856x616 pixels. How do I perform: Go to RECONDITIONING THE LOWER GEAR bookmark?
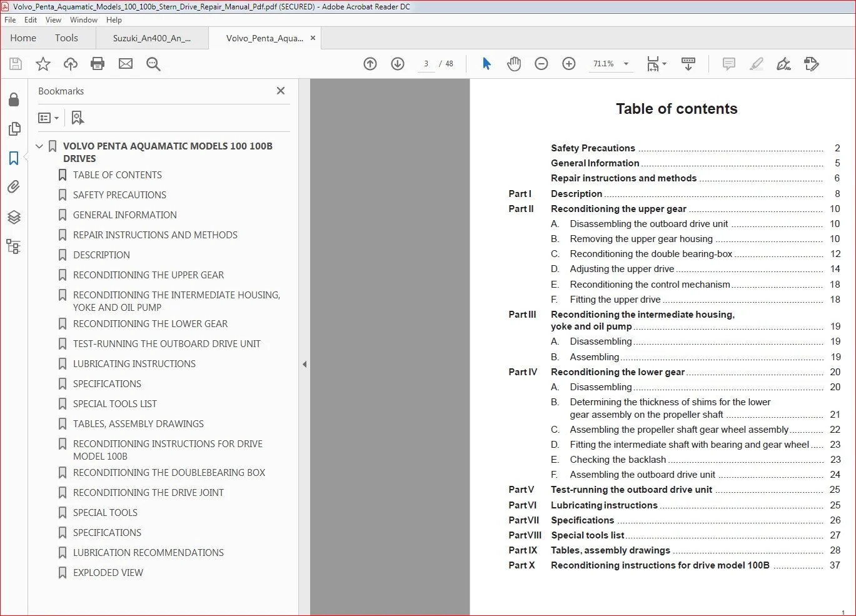point(150,324)
